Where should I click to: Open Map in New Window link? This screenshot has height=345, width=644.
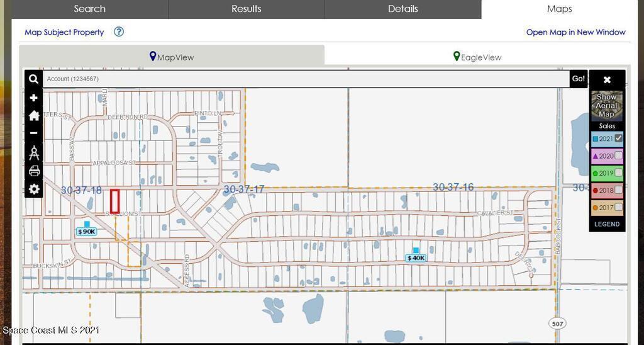click(575, 32)
